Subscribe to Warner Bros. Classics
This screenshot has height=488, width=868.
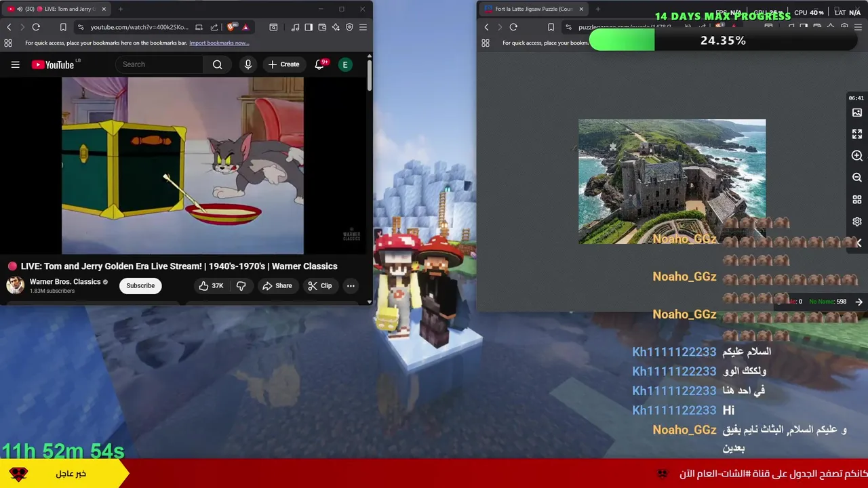(x=140, y=285)
